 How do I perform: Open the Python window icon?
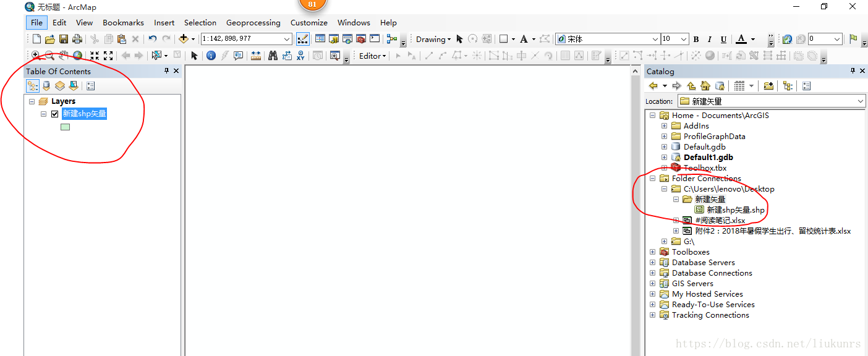[x=375, y=39]
